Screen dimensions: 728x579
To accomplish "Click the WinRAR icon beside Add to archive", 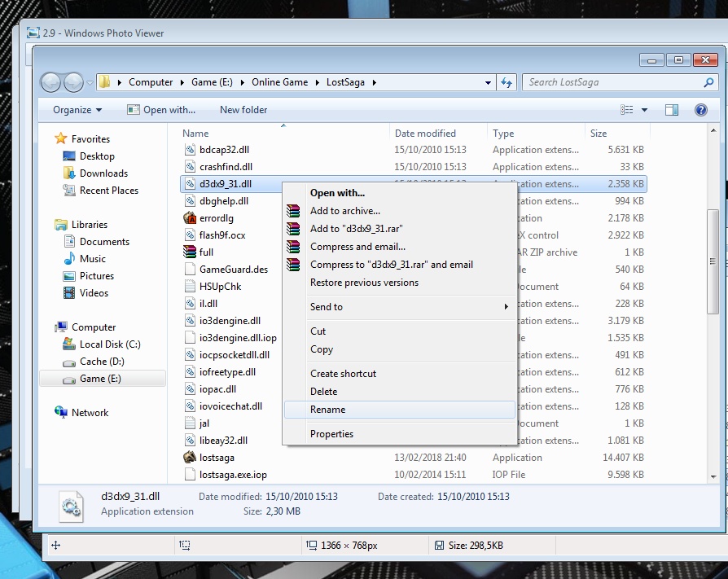I will pos(293,211).
